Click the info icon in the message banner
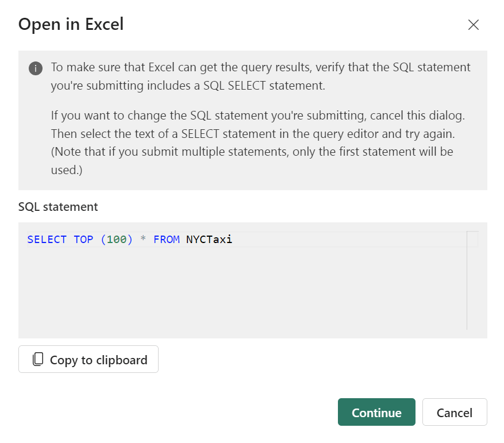The image size is (504, 443). 36,68
